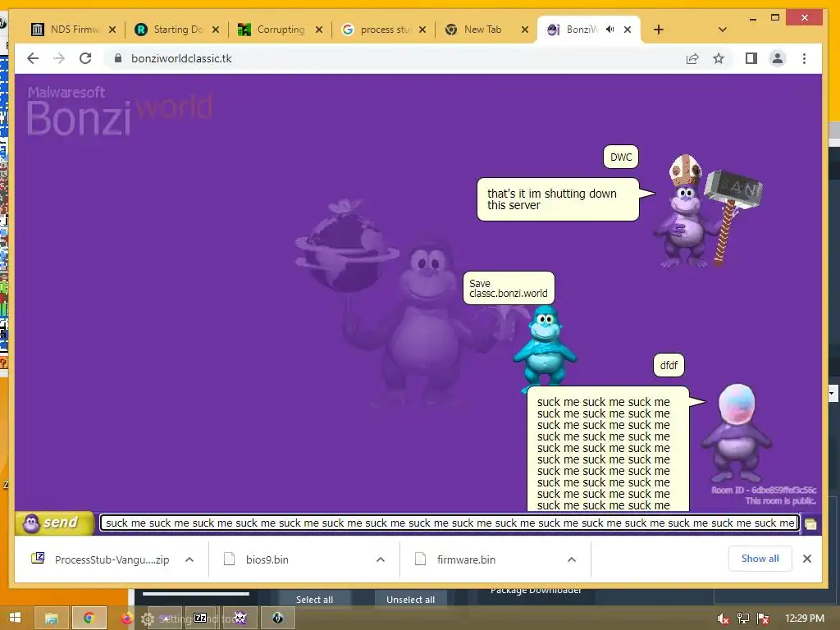
Task: Click the DWC name tag
Action: click(621, 157)
